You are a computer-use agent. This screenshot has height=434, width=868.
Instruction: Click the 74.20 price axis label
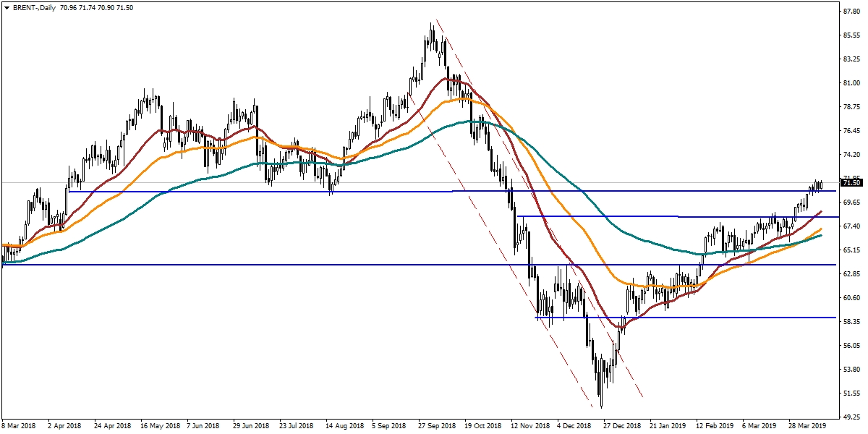tap(851, 155)
